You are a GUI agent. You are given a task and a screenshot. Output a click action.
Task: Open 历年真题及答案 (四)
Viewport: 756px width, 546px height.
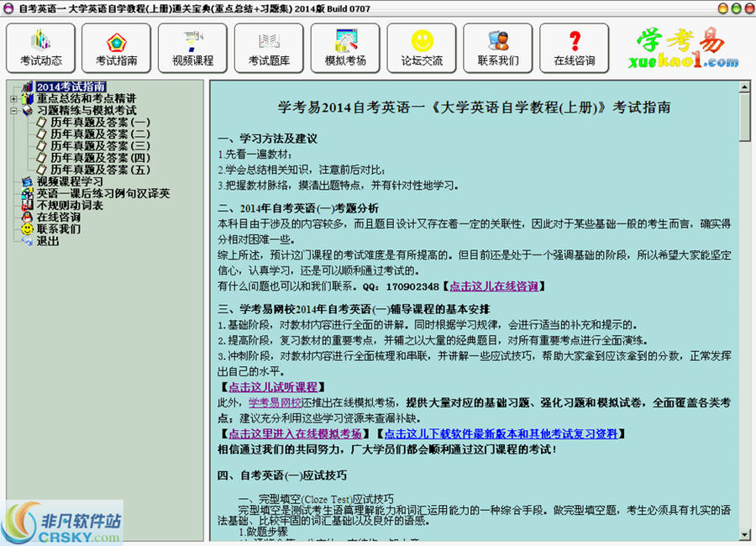pyautogui.click(x=100, y=158)
